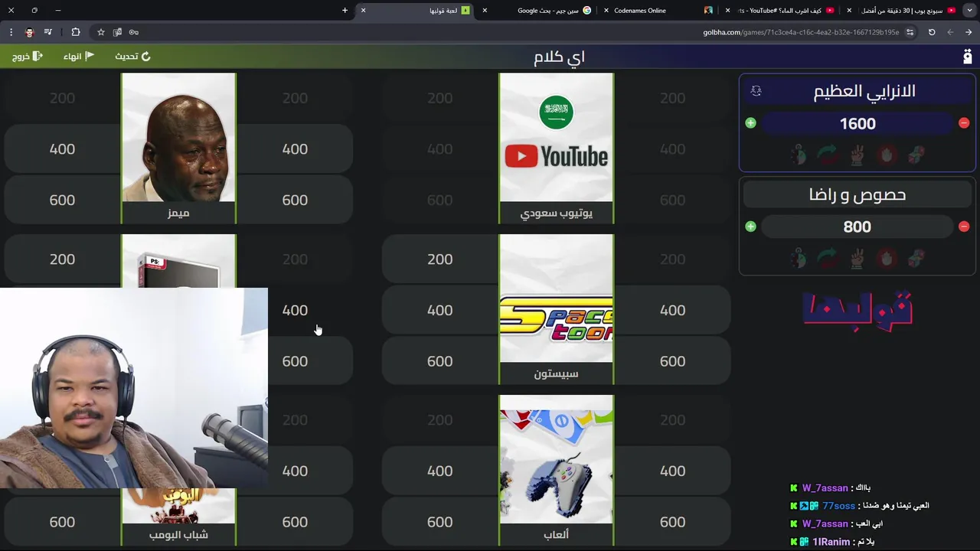Use حصوص و راضا's dice power-up
Screen dimensions: 980x551
[916, 258]
